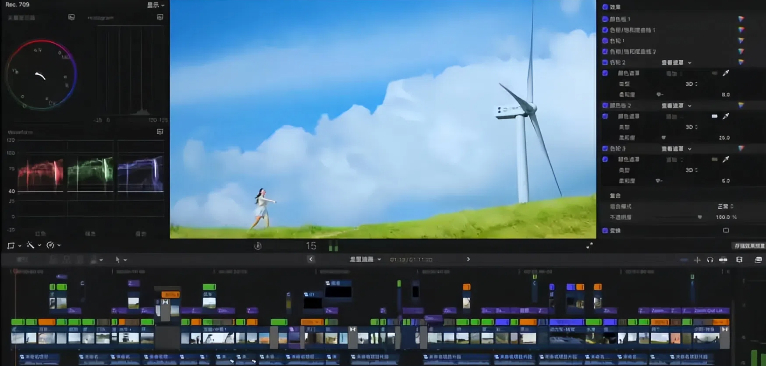The width and height of the screenshot is (766, 366).
Task: Click the transform icon in 变换 row
Action: 726,230
